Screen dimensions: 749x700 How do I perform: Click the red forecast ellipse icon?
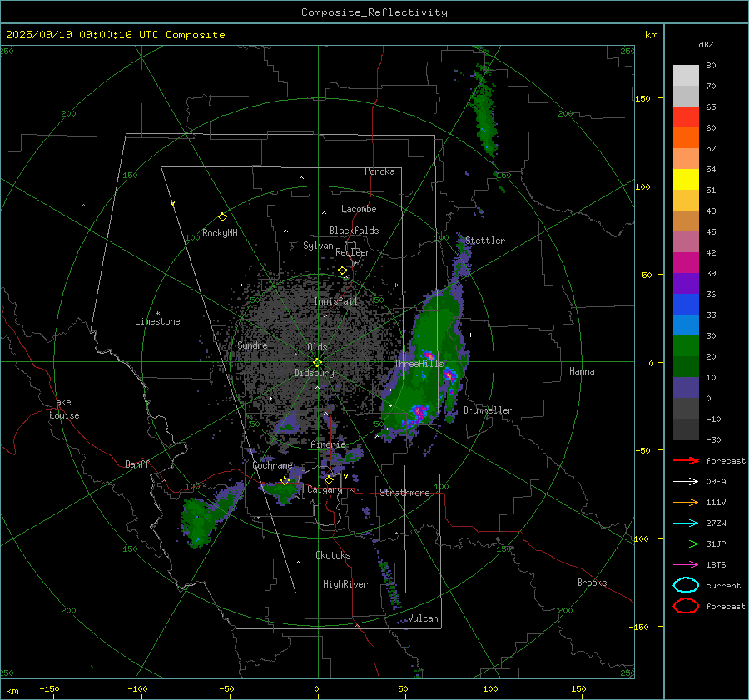[x=686, y=606]
